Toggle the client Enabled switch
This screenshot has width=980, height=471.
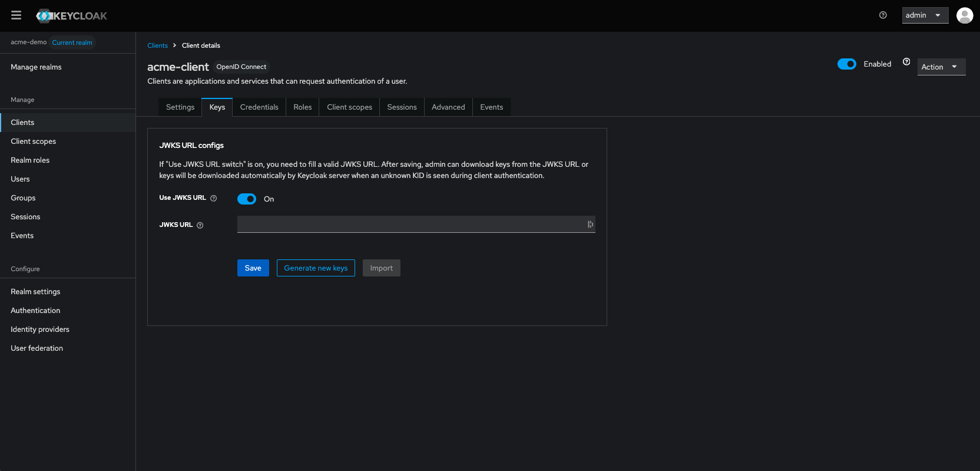(x=847, y=64)
